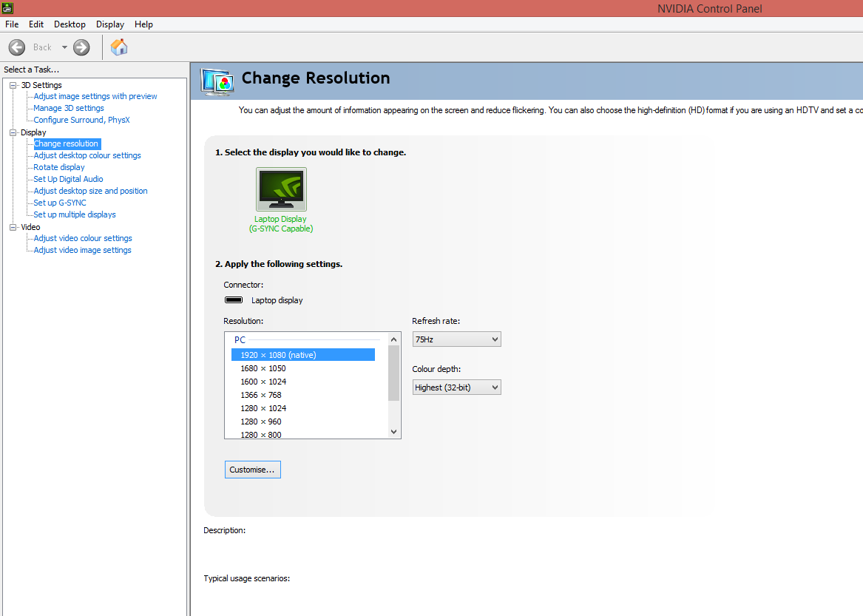Select Change resolution in task tree

(x=66, y=143)
